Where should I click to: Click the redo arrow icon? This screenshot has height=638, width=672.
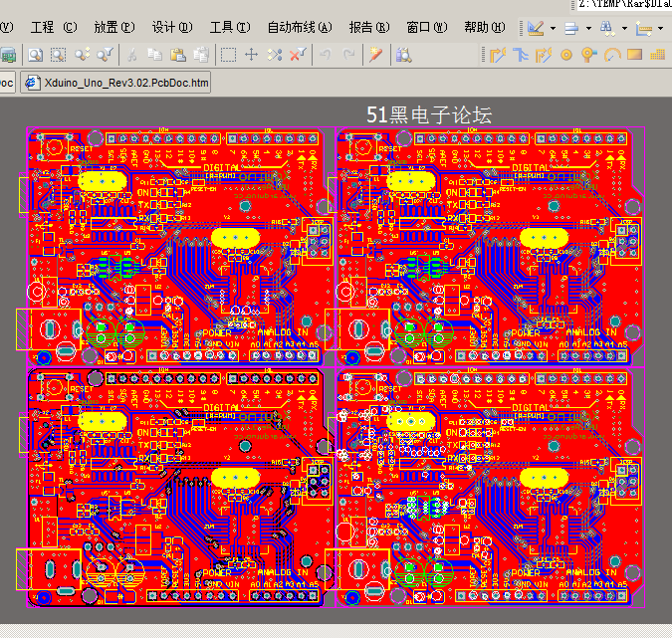[x=348, y=55]
